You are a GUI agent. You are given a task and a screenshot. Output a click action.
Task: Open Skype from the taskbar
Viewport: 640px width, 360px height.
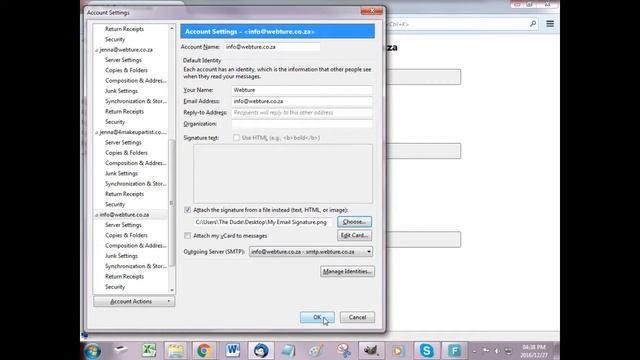point(427,351)
